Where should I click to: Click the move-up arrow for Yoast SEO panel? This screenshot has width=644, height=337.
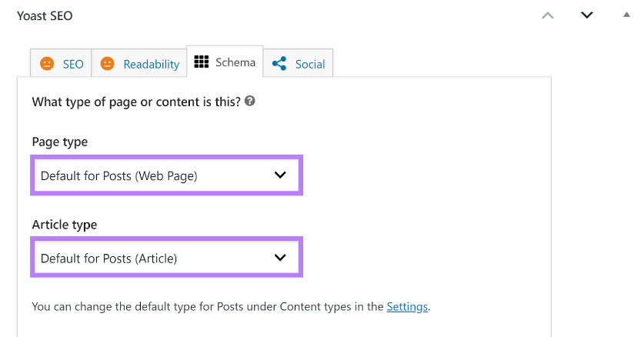coord(548,15)
